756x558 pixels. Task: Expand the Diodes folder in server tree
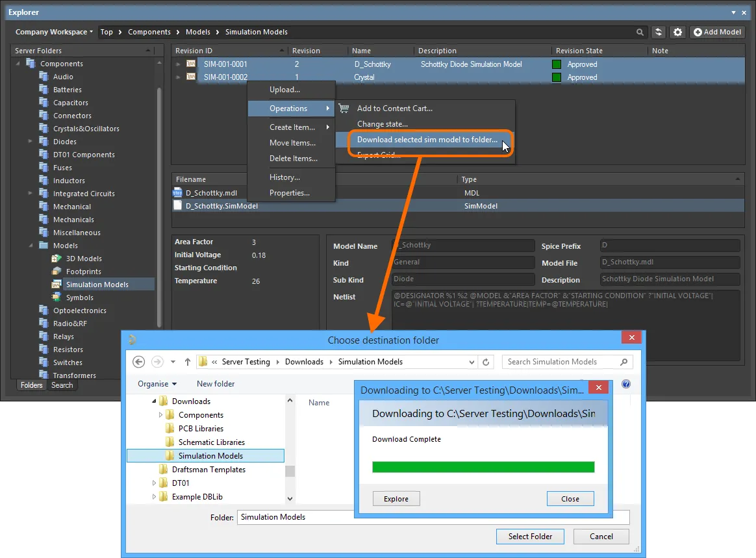[x=31, y=142]
